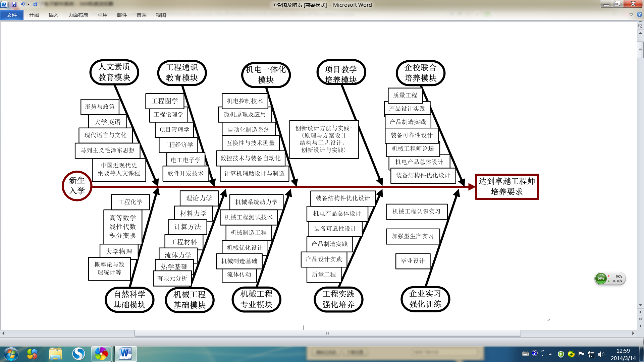644x362 pixels.
Task: Click the Save icon in quick access toolbar
Action: (x=14, y=4)
